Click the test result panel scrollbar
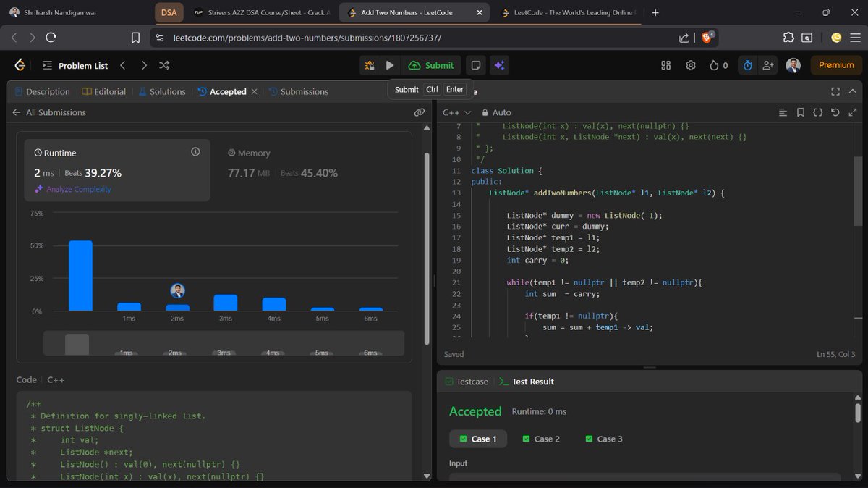 click(858, 414)
